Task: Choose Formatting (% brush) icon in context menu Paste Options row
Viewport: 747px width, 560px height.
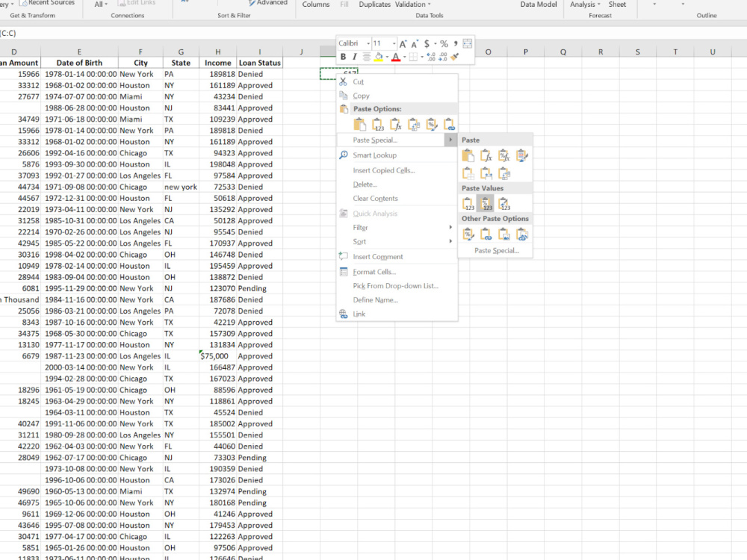Action: (432, 125)
